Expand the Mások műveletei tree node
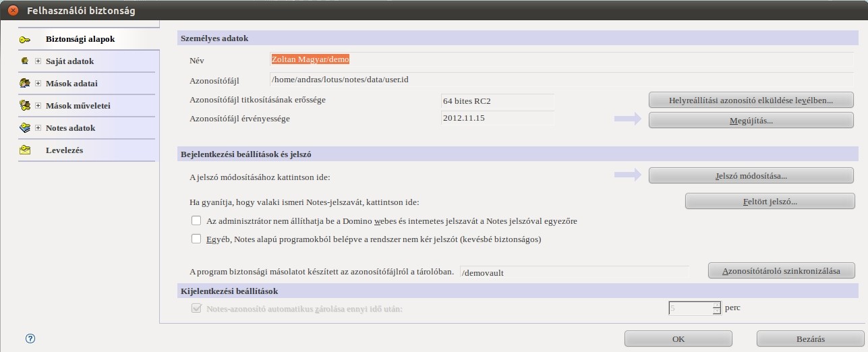Viewport: 868px width, 352px height. click(38, 106)
